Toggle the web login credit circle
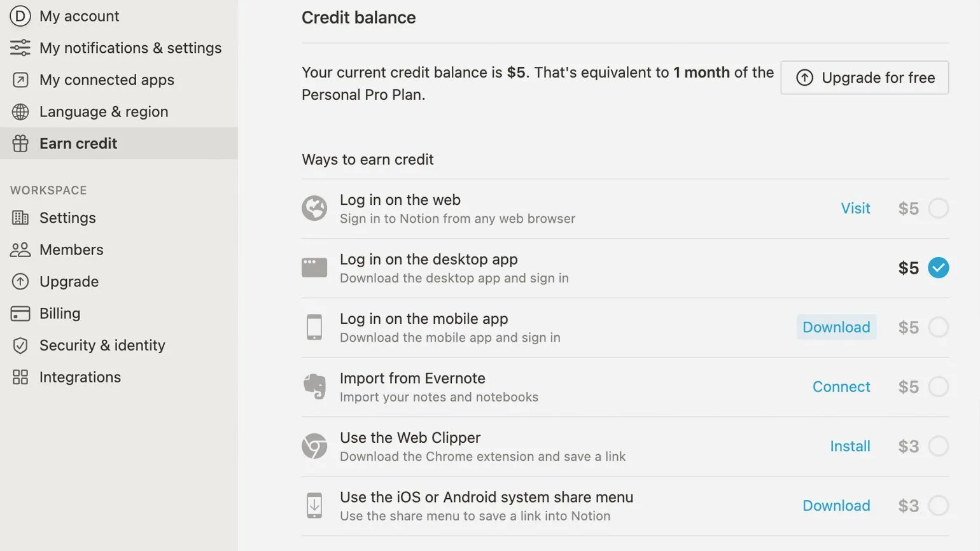The height and width of the screenshot is (551, 980). coord(938,208)
